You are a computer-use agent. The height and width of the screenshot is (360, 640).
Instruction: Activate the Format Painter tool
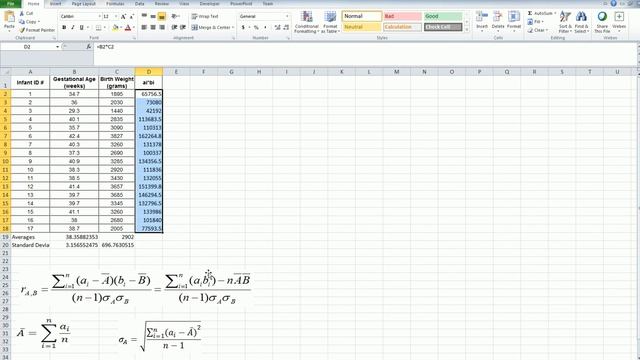(37, 30)
